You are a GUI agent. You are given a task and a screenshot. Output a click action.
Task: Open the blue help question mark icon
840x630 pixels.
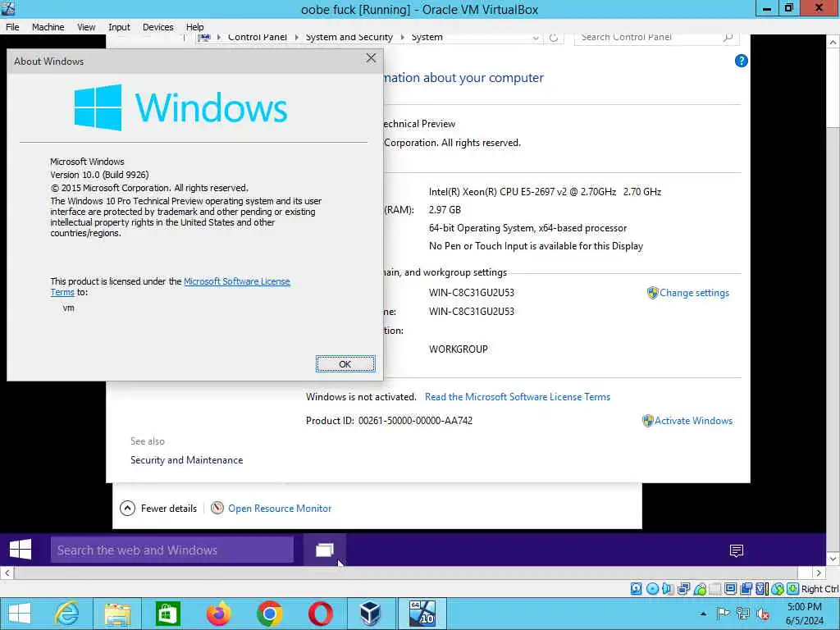tap(741, 61)
